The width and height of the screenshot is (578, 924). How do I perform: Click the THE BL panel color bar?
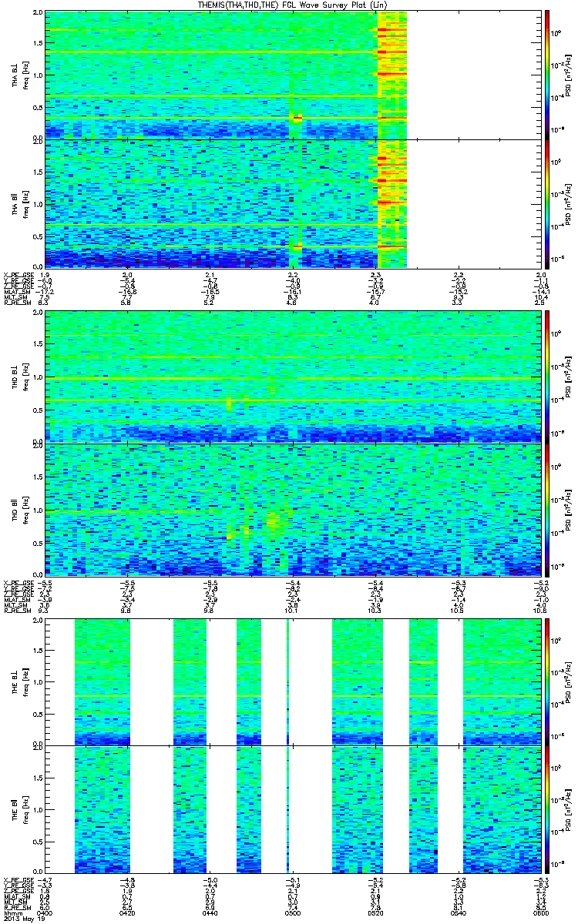pyautogui.click(x=546, y=681)
